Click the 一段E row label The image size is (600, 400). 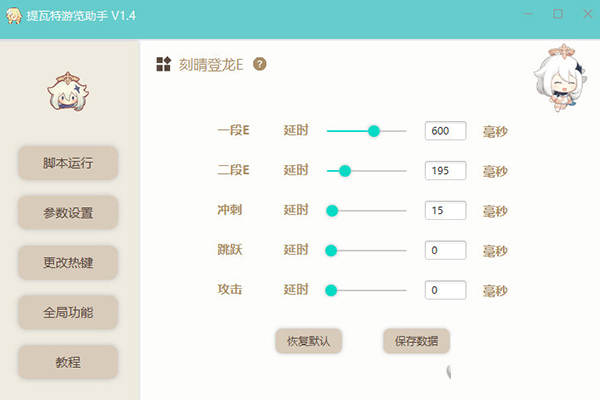pyautogui.click(x=233, y=131)
